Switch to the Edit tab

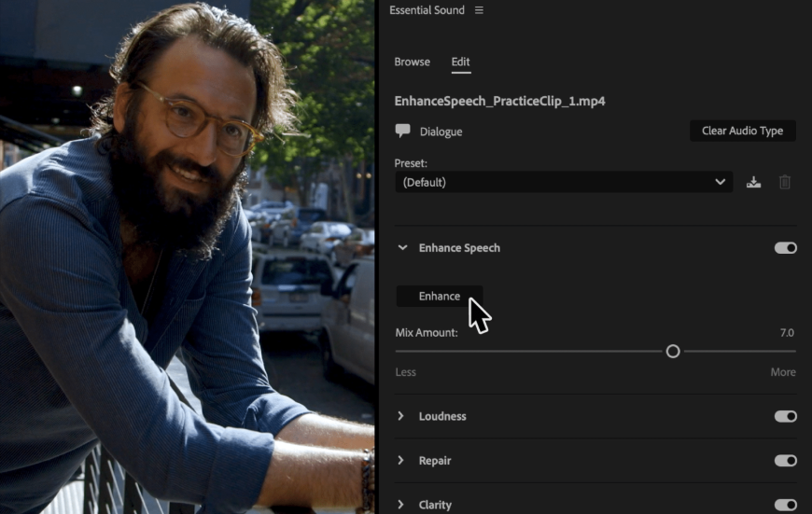click(460, 63)
